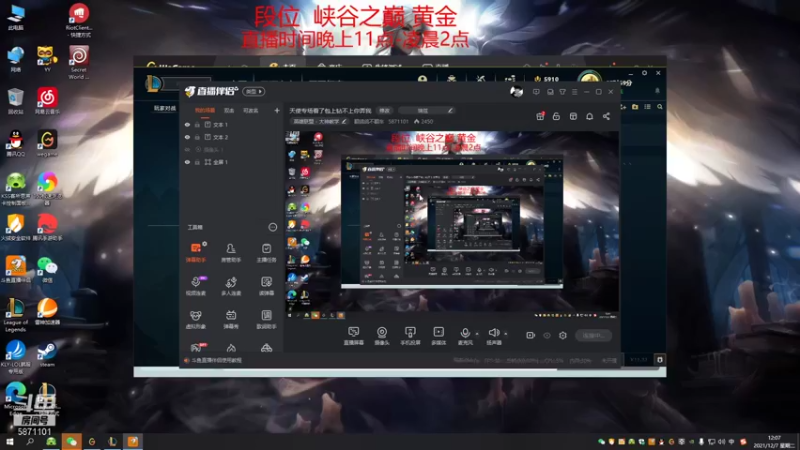The height and width of the screenshot is (450, 800).
Task: Open the League of Legends desktop shortcut
Action: [15, 315]
